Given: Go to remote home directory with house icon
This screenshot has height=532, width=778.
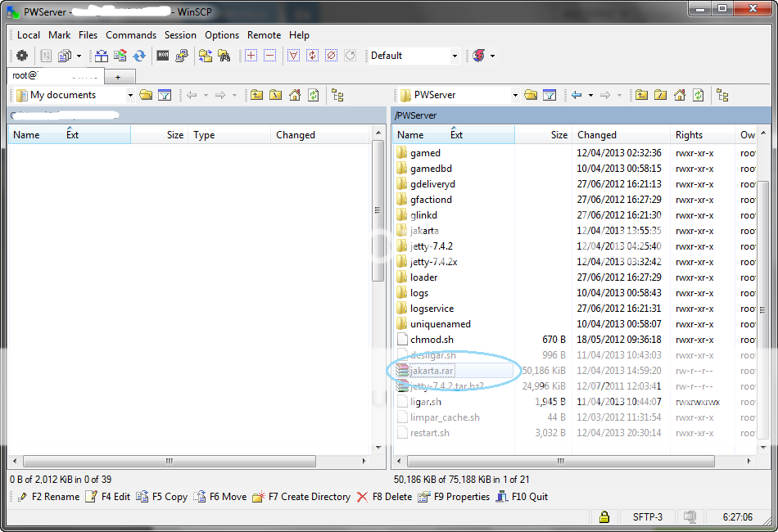Looking at the screenshot, I should pos(679,95).
